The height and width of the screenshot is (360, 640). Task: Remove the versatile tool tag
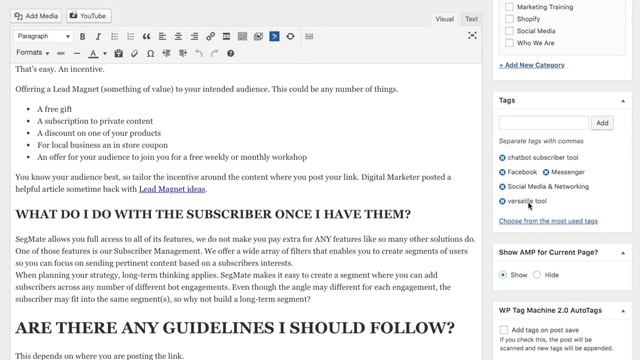tap(502, 201)
